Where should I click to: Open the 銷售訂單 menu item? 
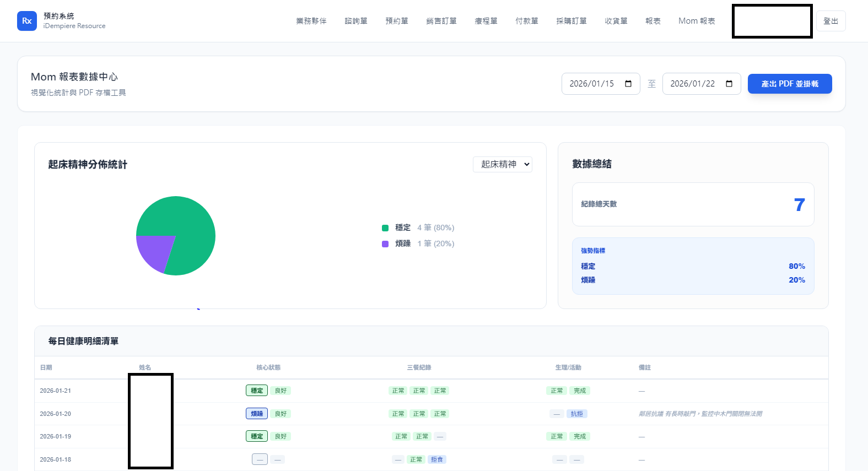click(441, 21)
